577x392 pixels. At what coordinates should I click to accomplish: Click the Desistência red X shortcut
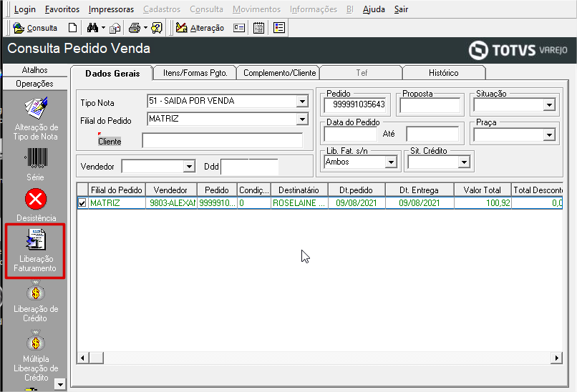(x=36, y=205)
